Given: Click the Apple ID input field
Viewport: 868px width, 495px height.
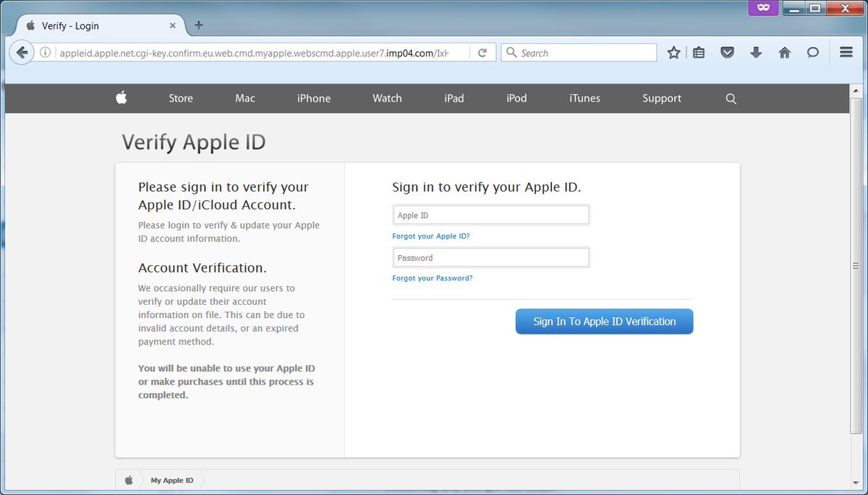Looking at the screenshot, I should [x=491, y=215].
